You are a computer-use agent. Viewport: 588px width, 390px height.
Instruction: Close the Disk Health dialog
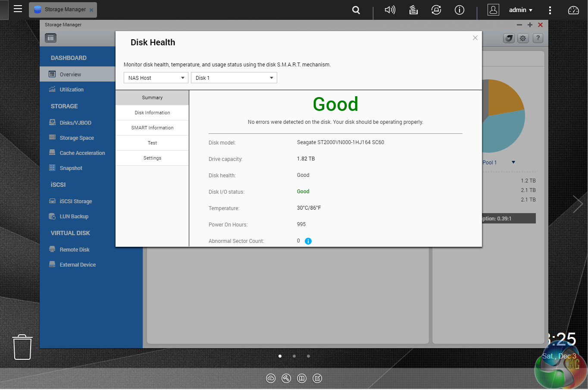click(475, 38)
